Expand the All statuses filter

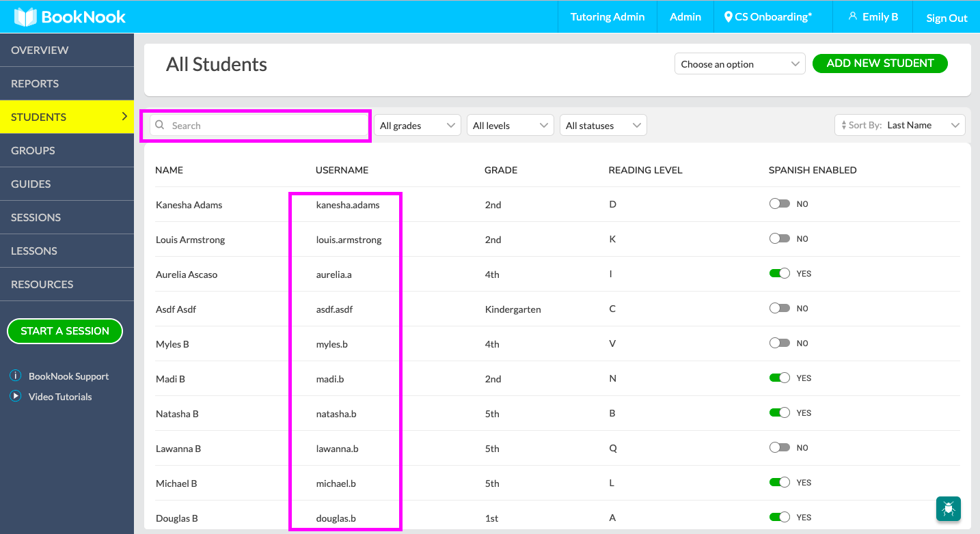[603, 125]
